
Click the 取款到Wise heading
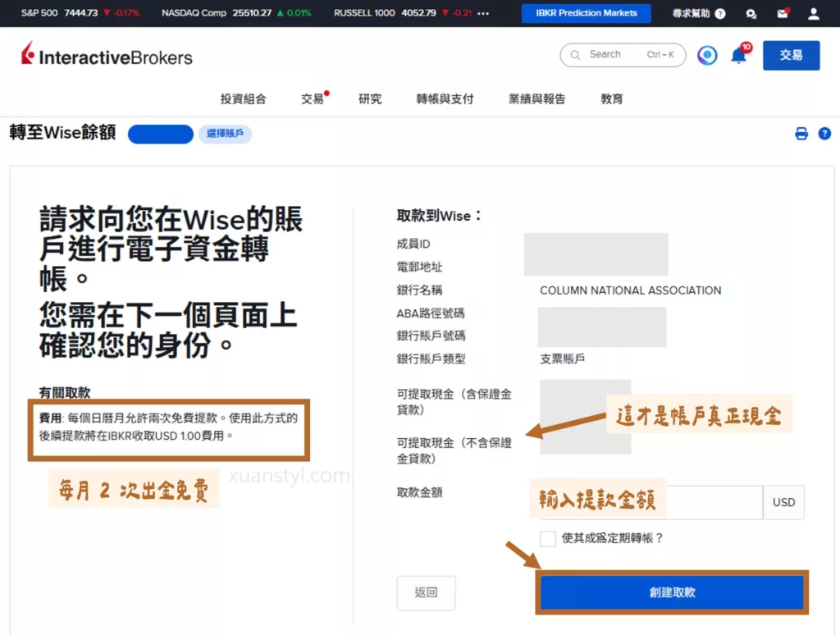tap(439, 216)
